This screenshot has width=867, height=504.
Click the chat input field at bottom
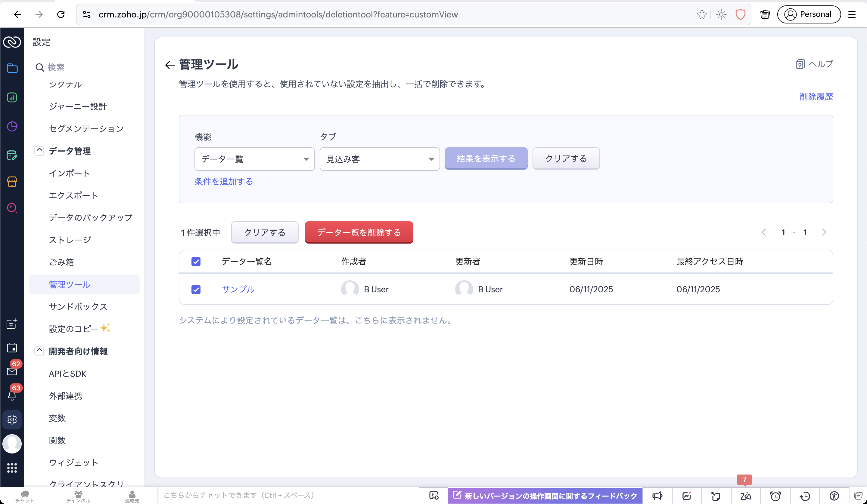click(287, 495)
